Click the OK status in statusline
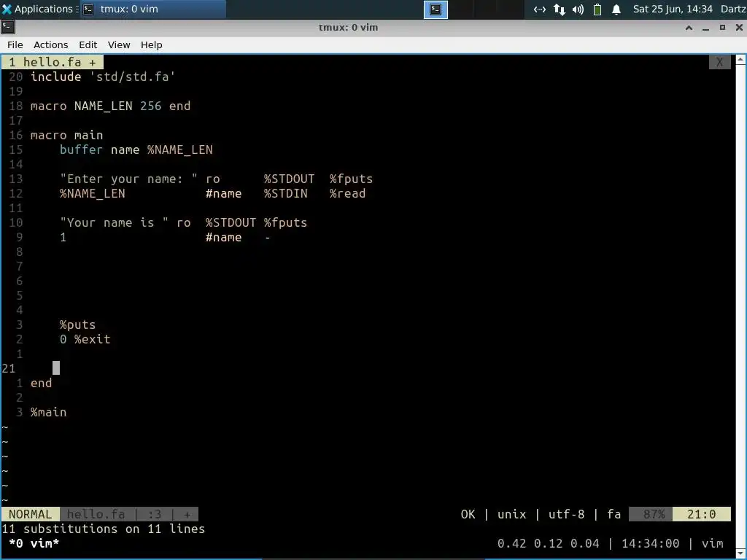The height and width of the screenshot is (560, 747). pos(468,514)
